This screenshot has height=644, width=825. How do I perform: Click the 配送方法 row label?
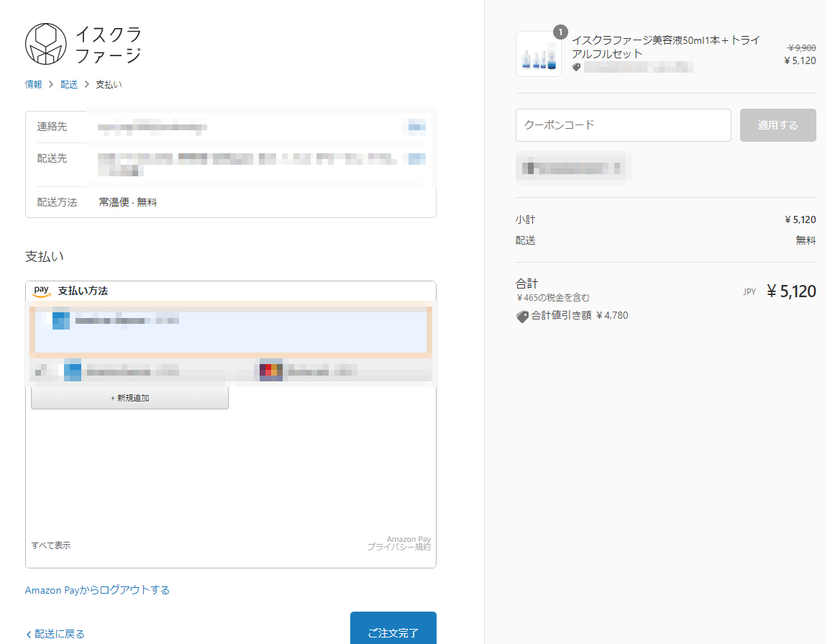(57, 202)
